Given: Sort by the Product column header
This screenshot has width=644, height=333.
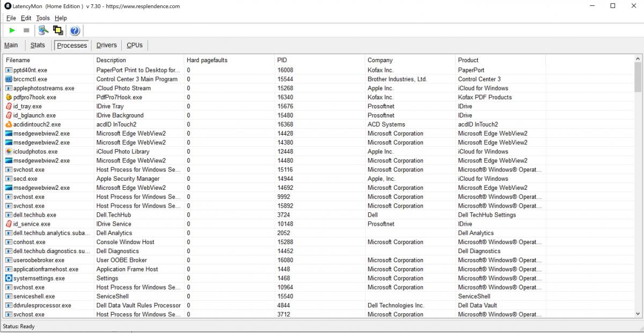Looking at the screenshot, I should click(500, 60).
